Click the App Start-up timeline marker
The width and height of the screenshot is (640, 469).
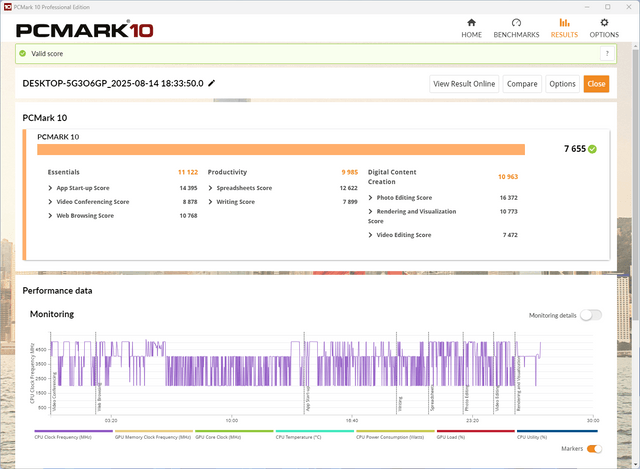click(308, 399)
